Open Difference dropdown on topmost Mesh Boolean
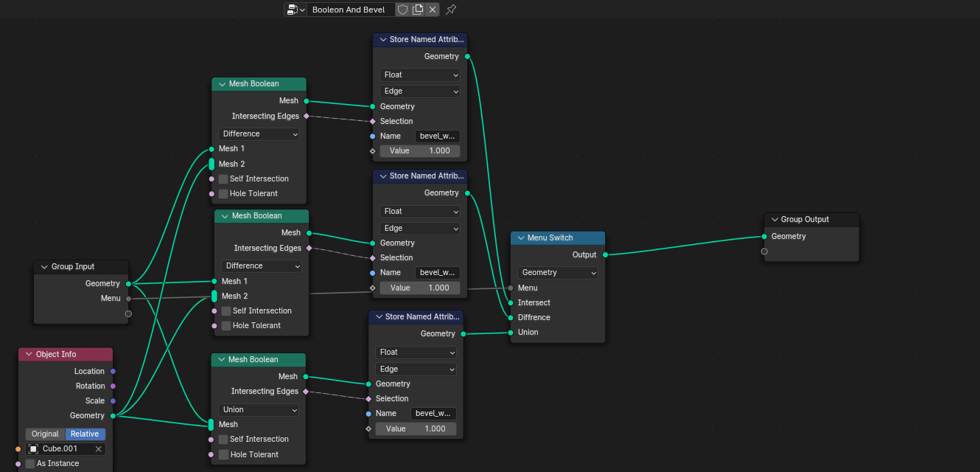This screenshot has width=980, height=472. point(259,133)
